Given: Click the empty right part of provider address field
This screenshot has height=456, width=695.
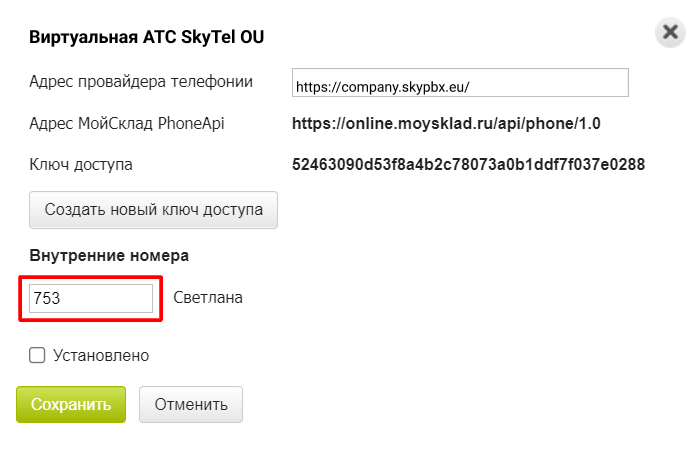Looking at the screenshot, I should click(550, 83).
